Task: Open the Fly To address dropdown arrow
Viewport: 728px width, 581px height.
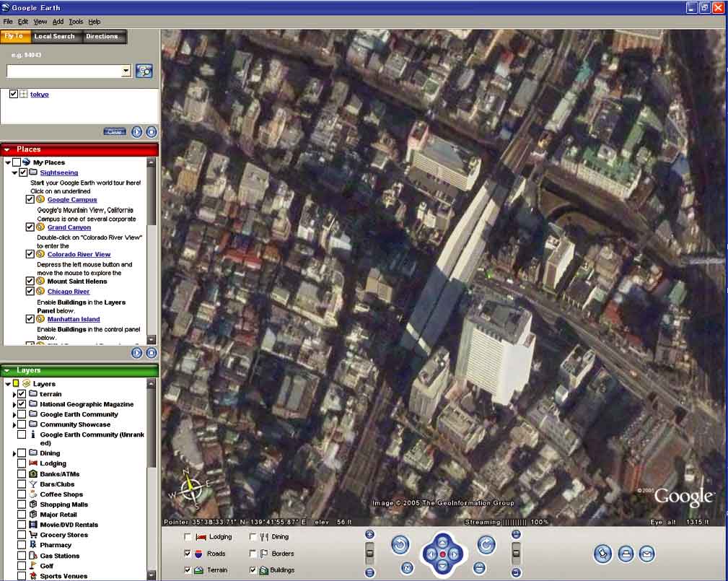Action: [x=126, y=71]
